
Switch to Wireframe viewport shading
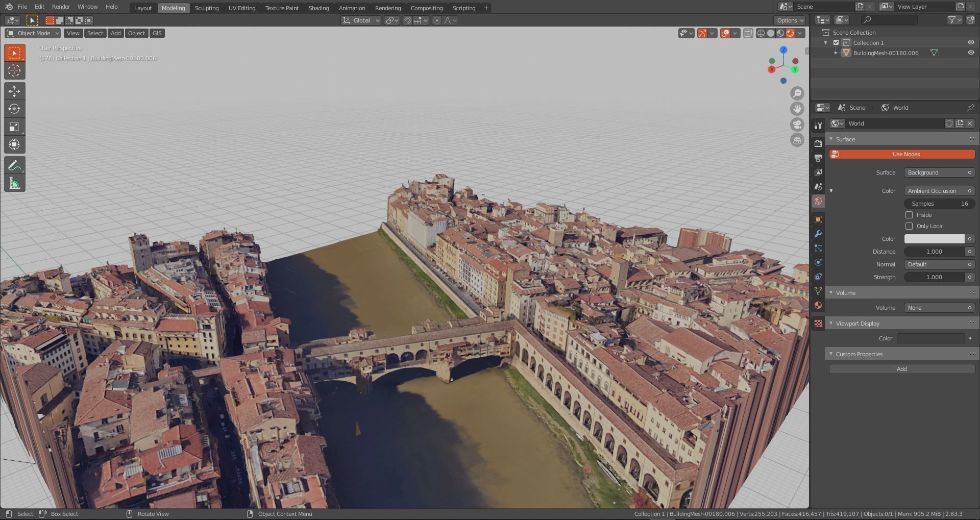(761, 34)
